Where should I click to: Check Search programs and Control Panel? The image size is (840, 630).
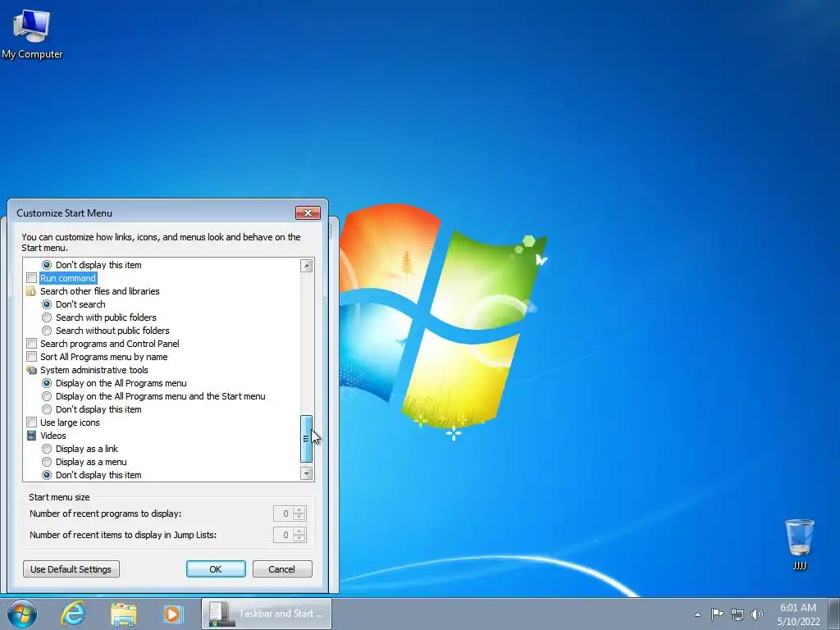point(32,344)
